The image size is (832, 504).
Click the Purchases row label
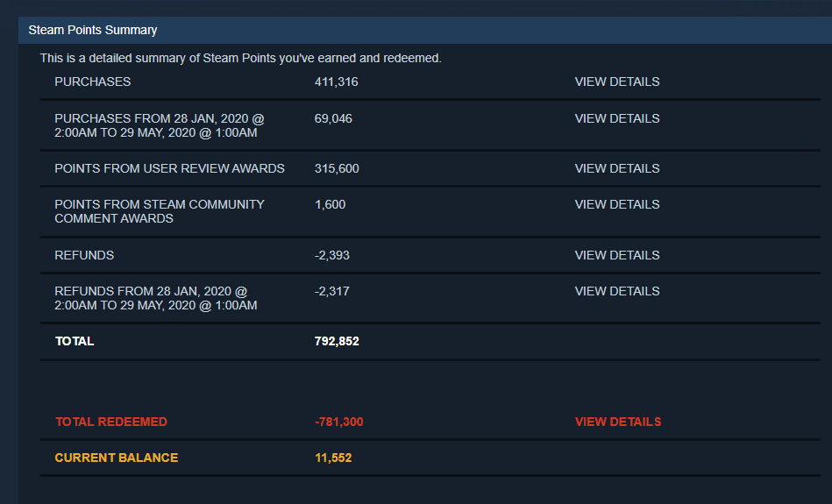point(92,82)
